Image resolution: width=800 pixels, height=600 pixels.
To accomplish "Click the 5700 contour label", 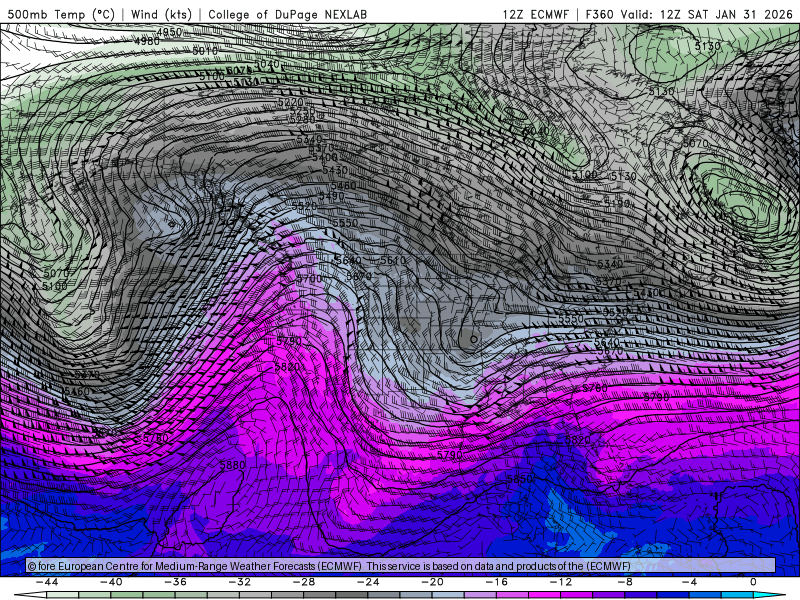I will [x=309, y=279].
